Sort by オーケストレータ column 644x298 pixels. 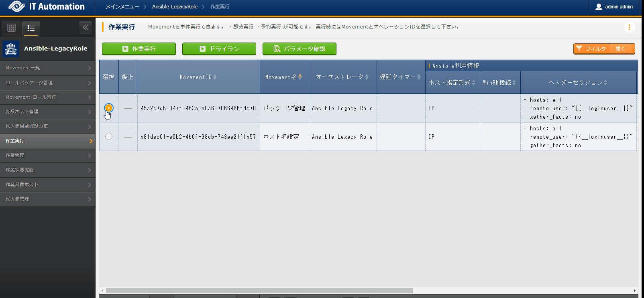pyautogui.click(x=367, y=77)
